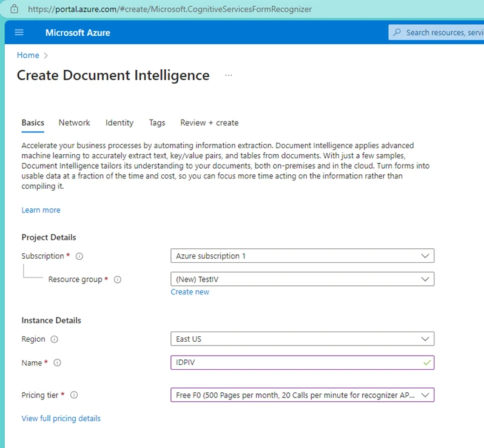Click the Pricing tier info icon

pyautogui.click(x=74, y=395)
